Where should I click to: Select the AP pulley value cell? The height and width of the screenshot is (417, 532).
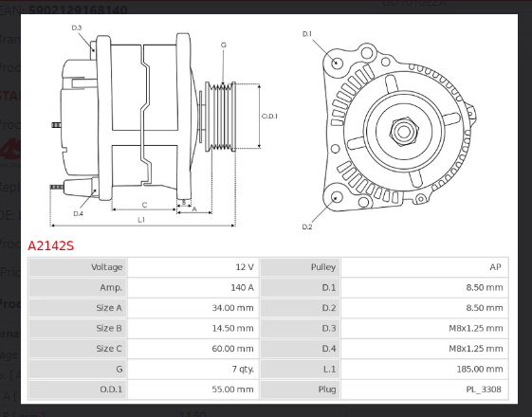[425, 267]
